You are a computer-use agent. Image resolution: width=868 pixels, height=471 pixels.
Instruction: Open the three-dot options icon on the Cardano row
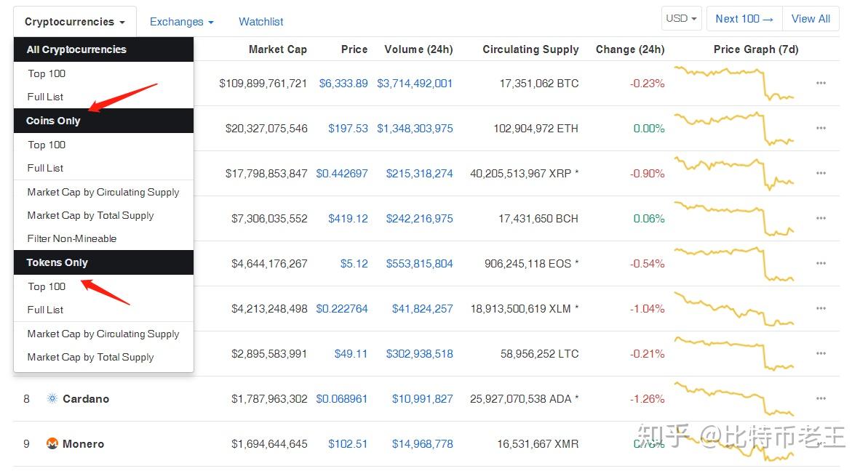click(821, 398)
